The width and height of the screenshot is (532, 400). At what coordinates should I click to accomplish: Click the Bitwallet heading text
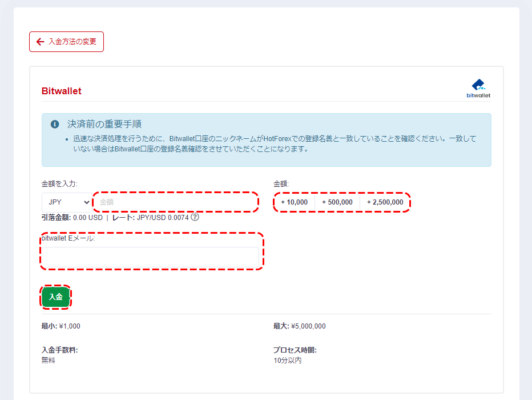[62, 91]
